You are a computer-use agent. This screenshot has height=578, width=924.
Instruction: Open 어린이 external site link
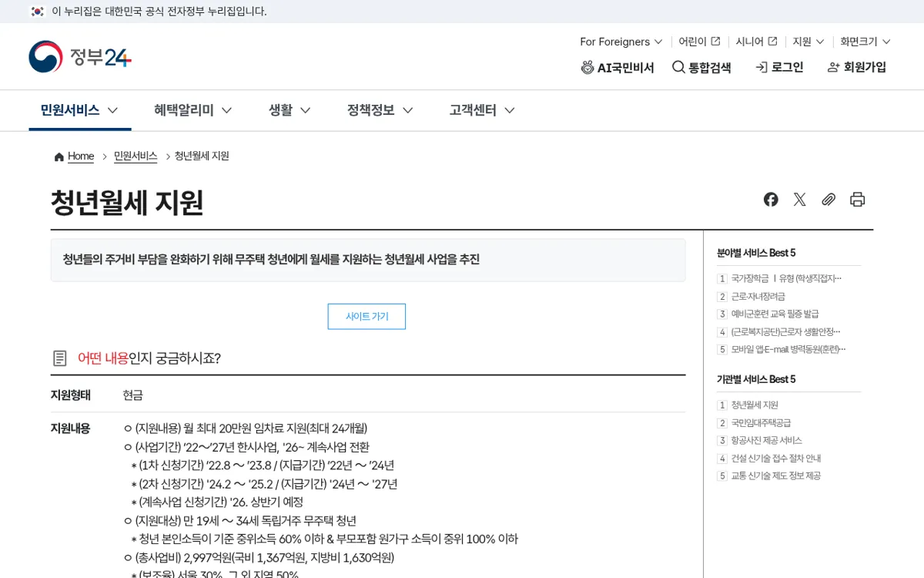click(x=699, y=42)
